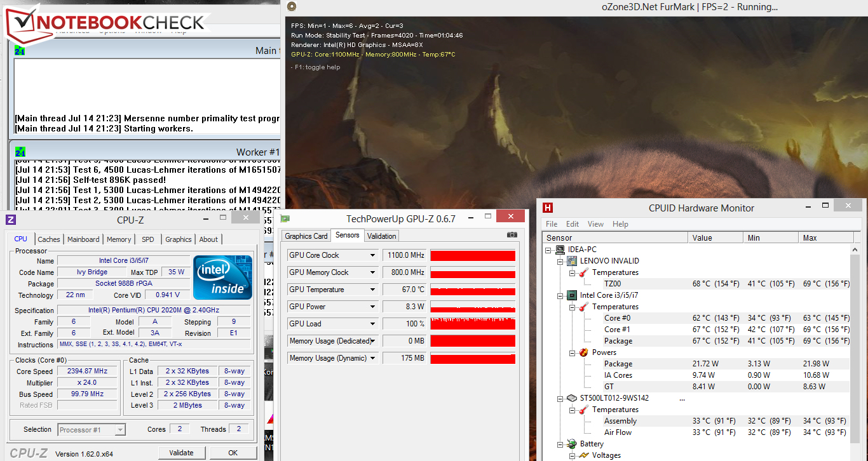This screenshot has width=868, height=461.
Task: Click thermometer icon under LENOVO INVALID
Action: click(583, 272)
